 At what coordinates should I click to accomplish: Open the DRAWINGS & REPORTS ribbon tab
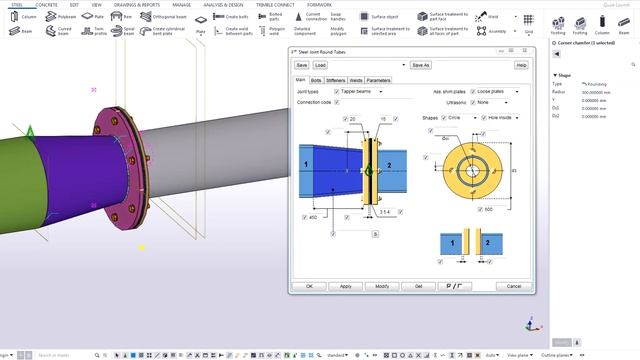coord(137,5)
